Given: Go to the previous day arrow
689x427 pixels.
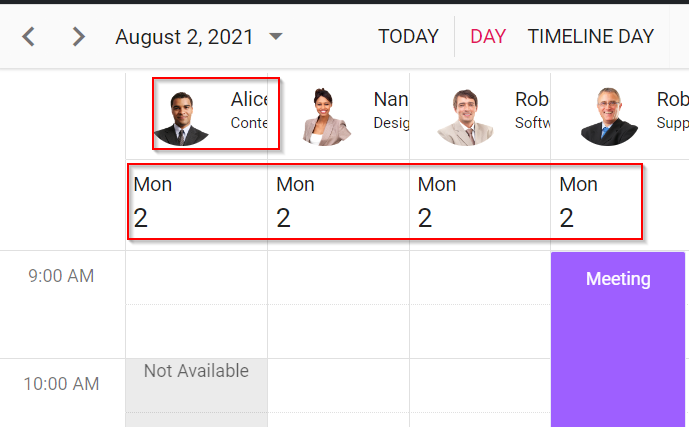Looking at the screenshot, I should (x=29, y=37).
